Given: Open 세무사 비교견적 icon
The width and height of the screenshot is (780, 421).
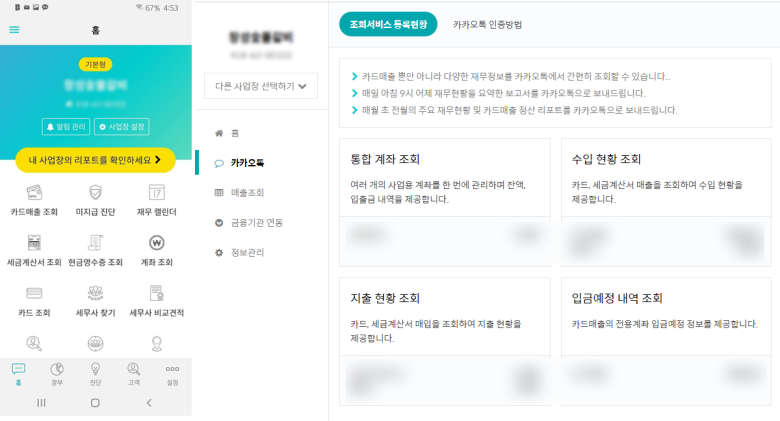Looking at the screenshot, I should click(156, 294).
